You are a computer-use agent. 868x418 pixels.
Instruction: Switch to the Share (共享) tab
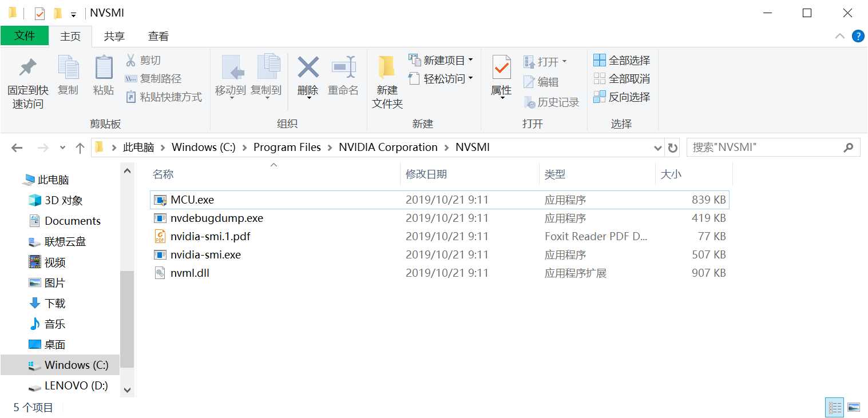[x=114, y=36]
